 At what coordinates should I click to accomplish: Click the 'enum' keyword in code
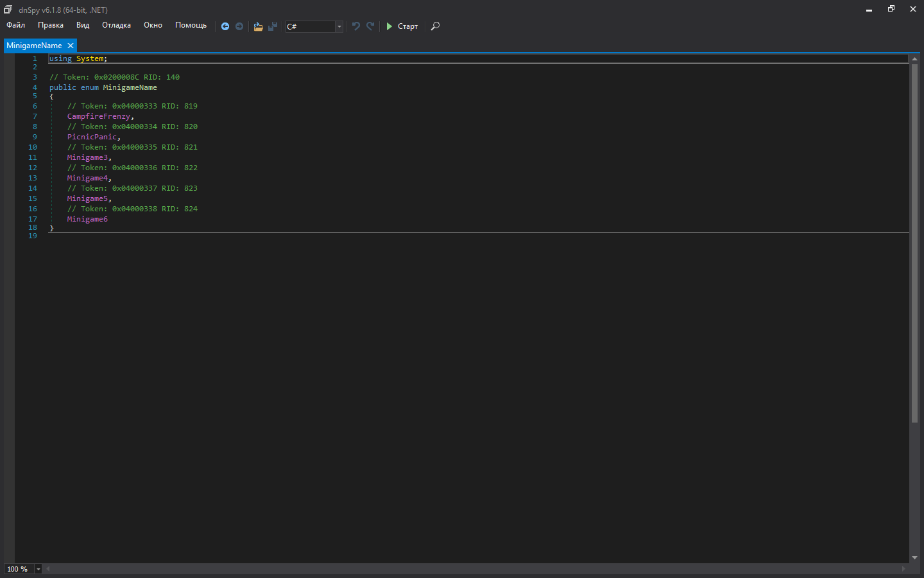point(90,87)
